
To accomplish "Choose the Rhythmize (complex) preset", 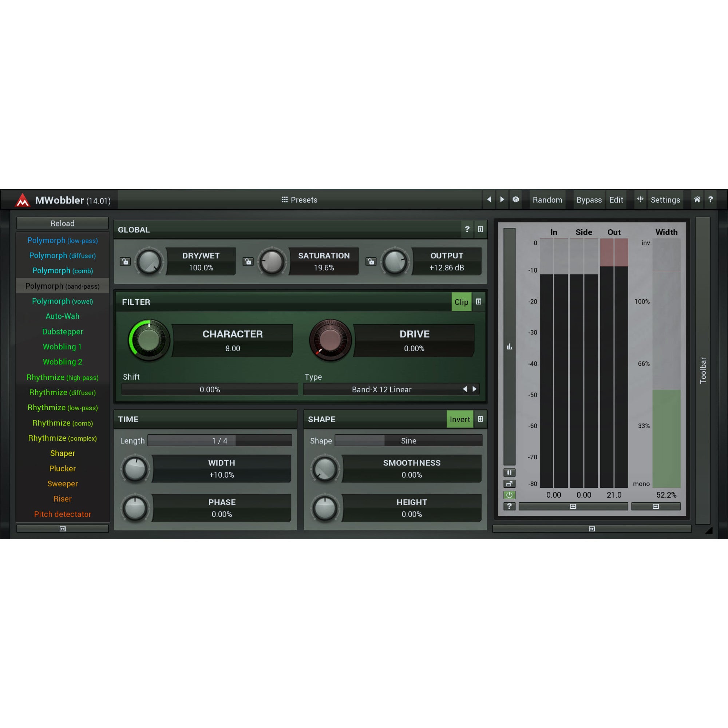I will (x=63, y=438).
